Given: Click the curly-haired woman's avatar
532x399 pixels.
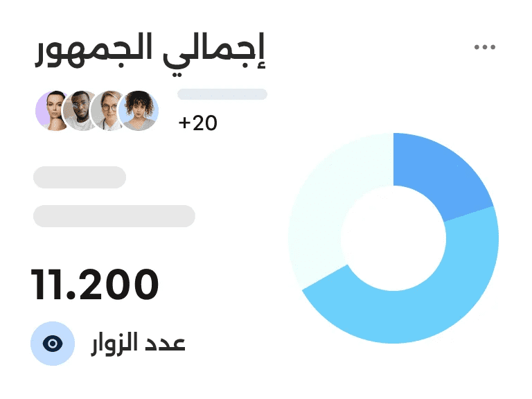Looking at the screenshot, I should click(139, 110).
